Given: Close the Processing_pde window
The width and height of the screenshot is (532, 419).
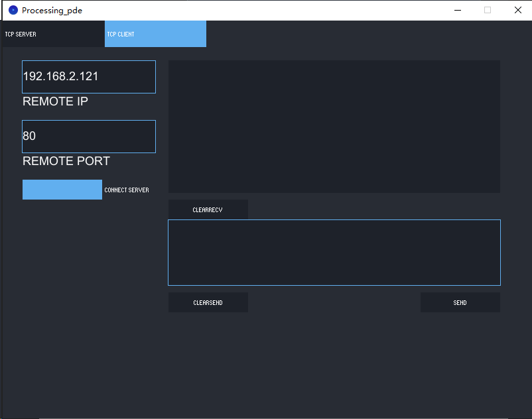Looking at the screenshot, I should pyautogui.click(x=518, y=10).
